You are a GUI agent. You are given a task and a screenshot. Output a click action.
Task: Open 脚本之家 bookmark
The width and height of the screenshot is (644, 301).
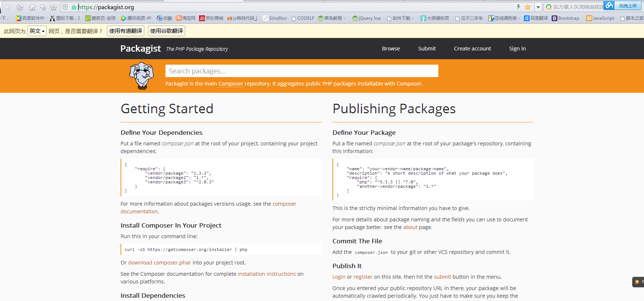coord(632,18)
